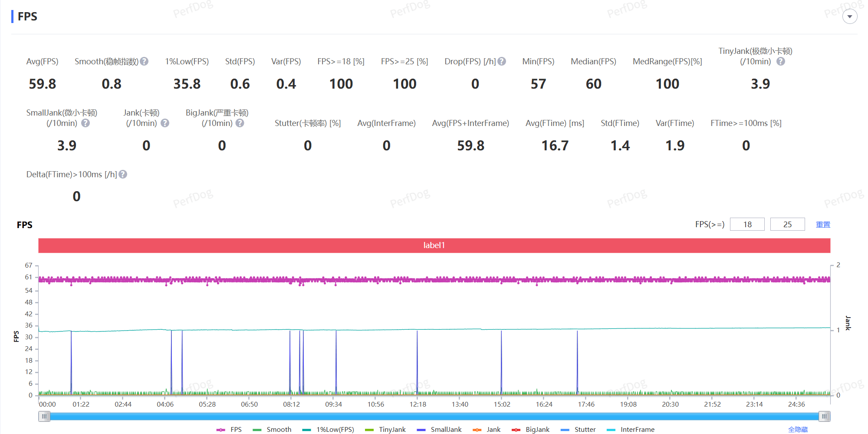Click hide all link below chart
The height and width of the screenshot is (434, 868).
point(798,430)
